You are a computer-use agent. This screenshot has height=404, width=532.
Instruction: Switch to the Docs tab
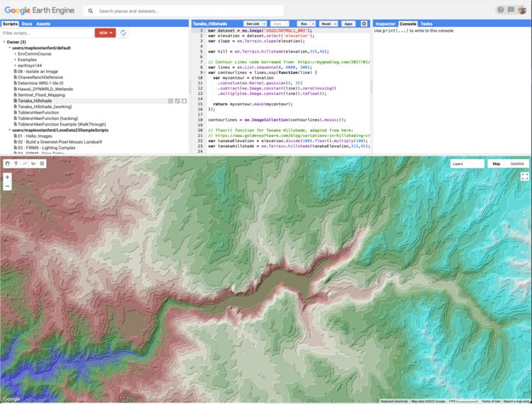[x=26, y=23]
